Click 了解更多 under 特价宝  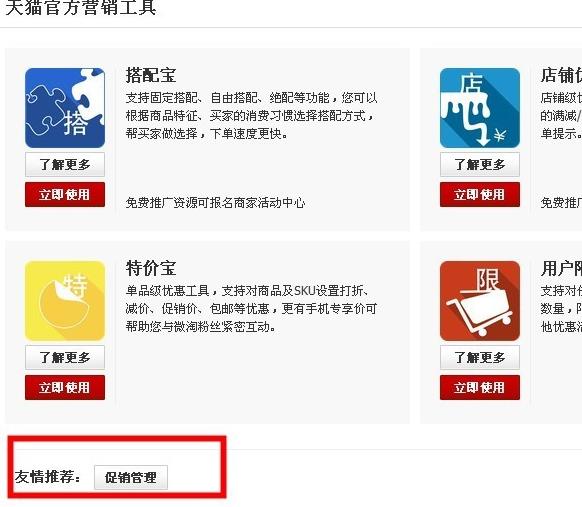(65, 357)
